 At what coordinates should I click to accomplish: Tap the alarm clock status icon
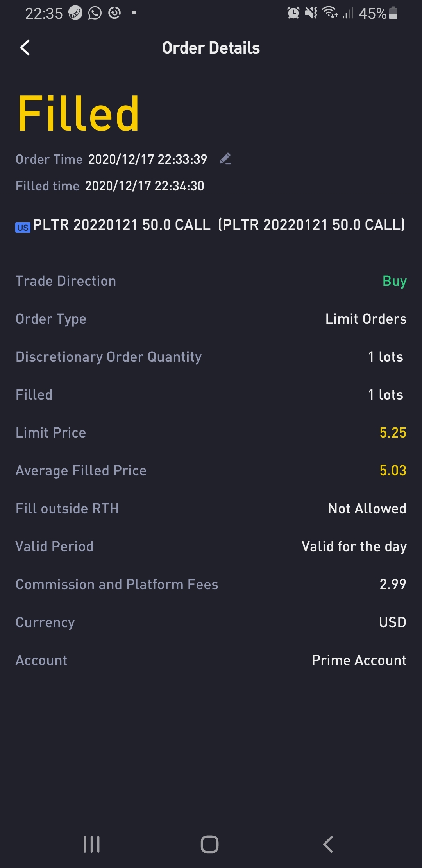point(293,13)
